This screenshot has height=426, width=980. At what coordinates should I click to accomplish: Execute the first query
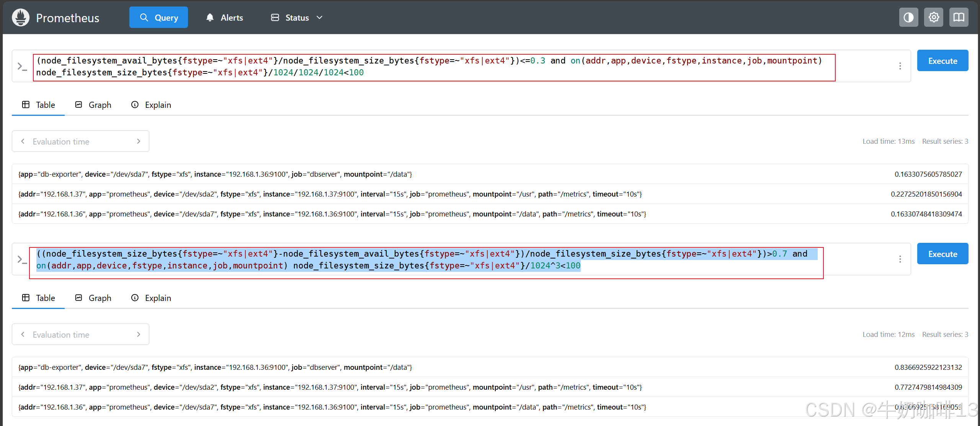[x=942, y=61]
